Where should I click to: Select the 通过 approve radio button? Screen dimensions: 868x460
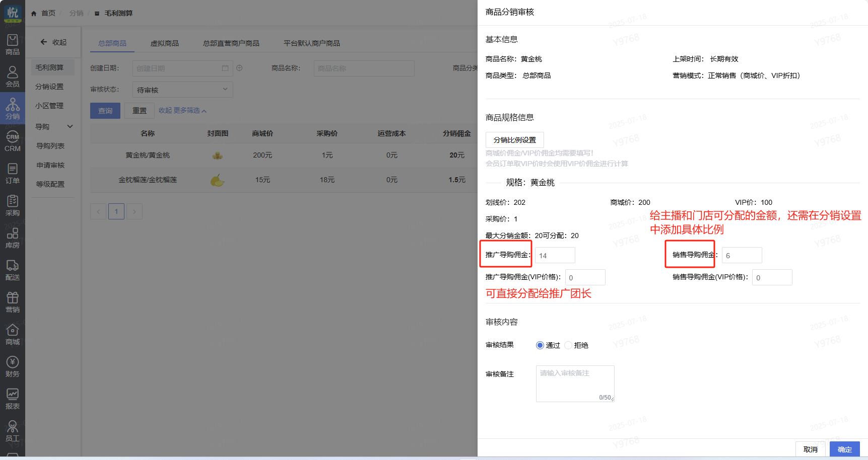540,345
